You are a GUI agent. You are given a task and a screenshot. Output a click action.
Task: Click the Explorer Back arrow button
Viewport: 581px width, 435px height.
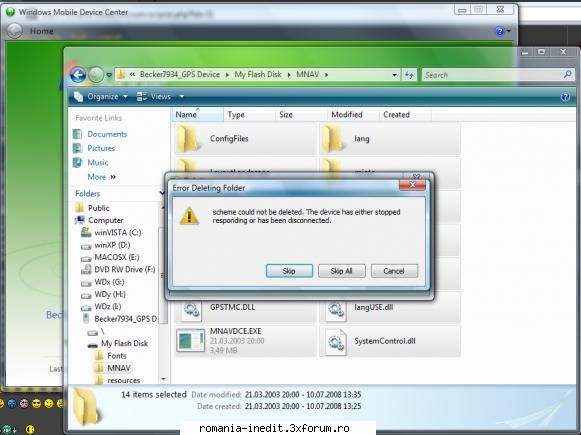pyautogui.click(x=78, y=75)
